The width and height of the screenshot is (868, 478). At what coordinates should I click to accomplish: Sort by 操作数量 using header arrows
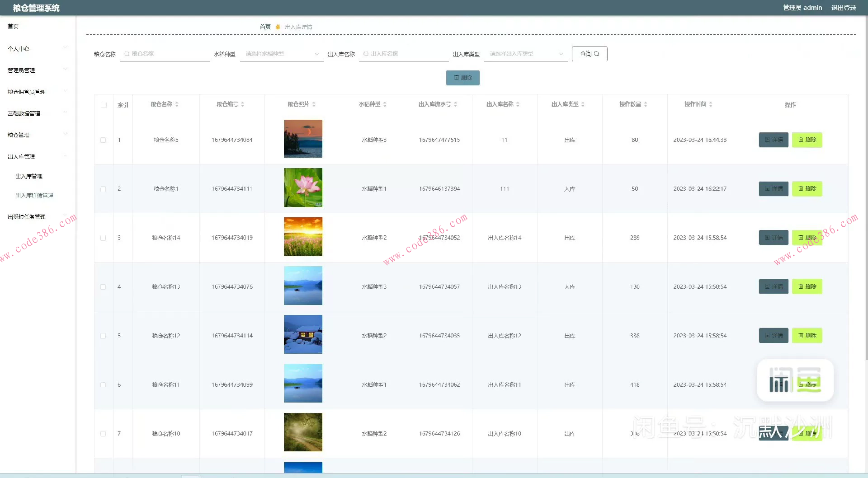(x=646, y=104)
